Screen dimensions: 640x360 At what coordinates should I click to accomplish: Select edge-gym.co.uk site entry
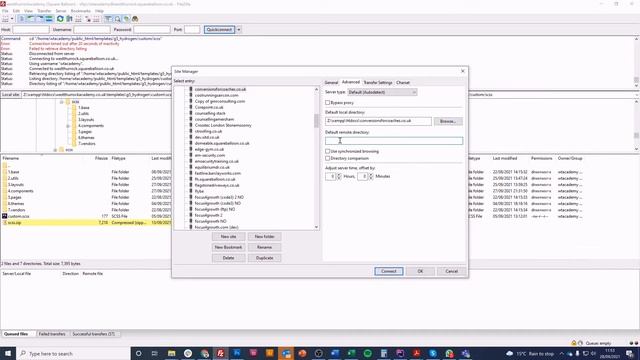[209, 149]
